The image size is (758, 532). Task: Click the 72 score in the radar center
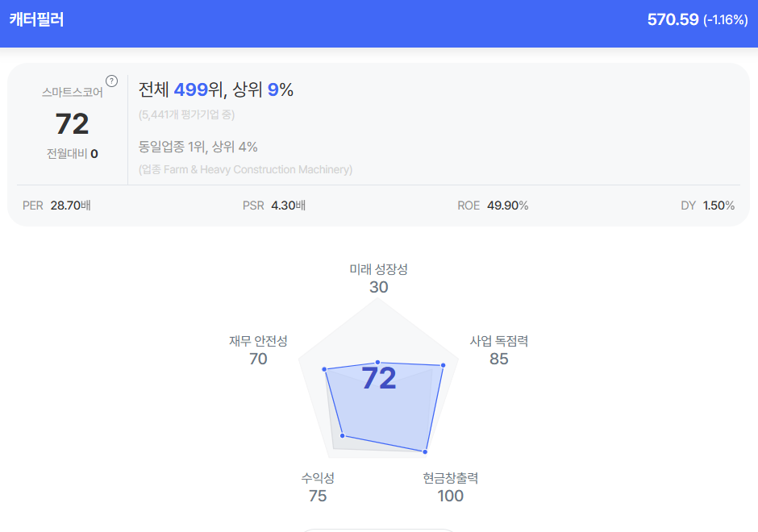[x=378, y=379]
